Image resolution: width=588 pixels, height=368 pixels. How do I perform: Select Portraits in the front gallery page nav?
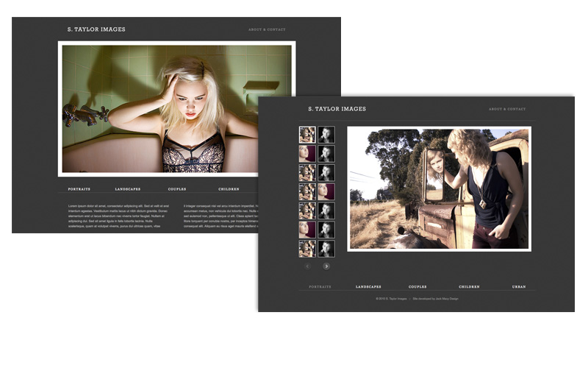click(x=320, y=286)
